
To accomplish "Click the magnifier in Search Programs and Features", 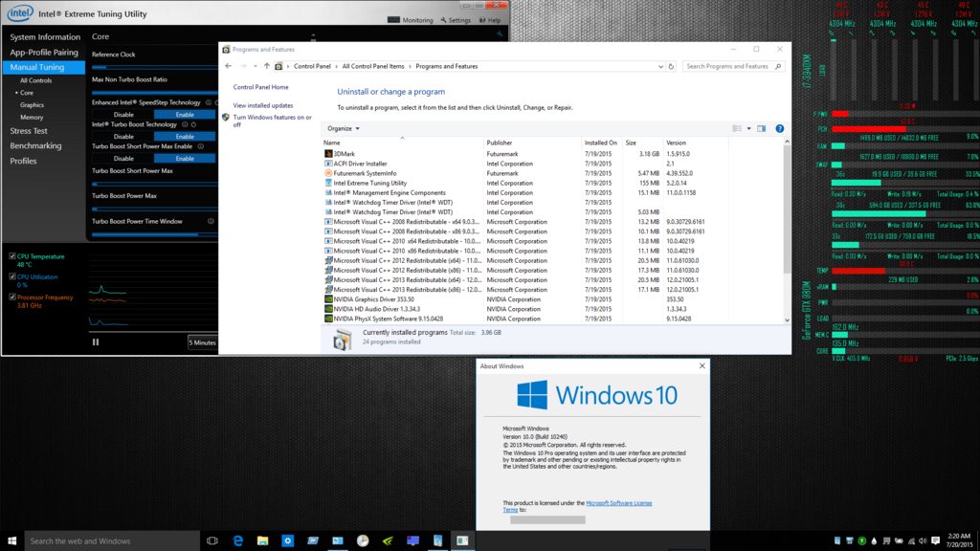I will pyautogui.click(x=778, y=66).
